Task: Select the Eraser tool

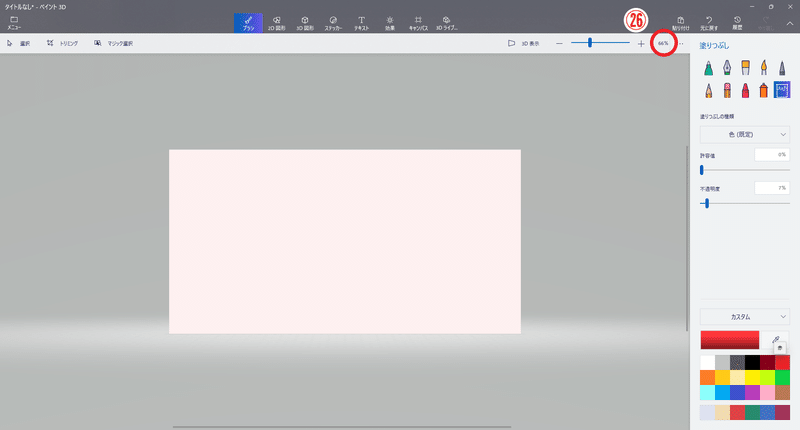Action: [x=727, y=90]
